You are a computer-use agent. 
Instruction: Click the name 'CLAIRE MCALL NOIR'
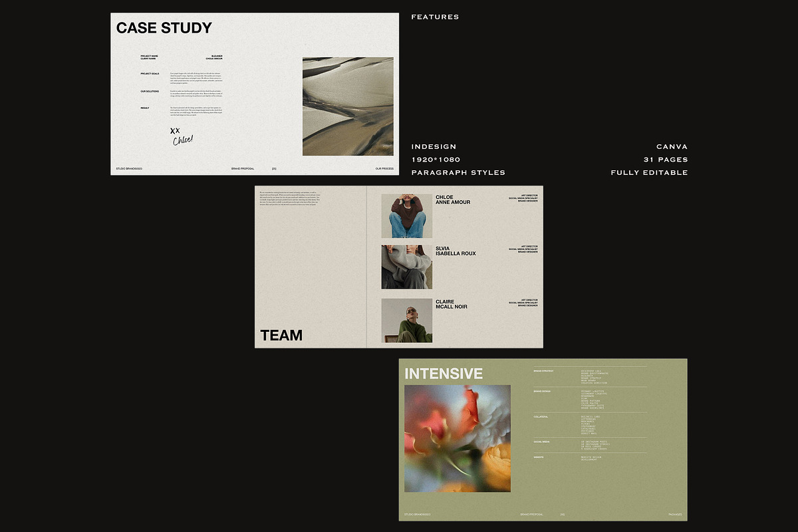(x=452, y=305)
